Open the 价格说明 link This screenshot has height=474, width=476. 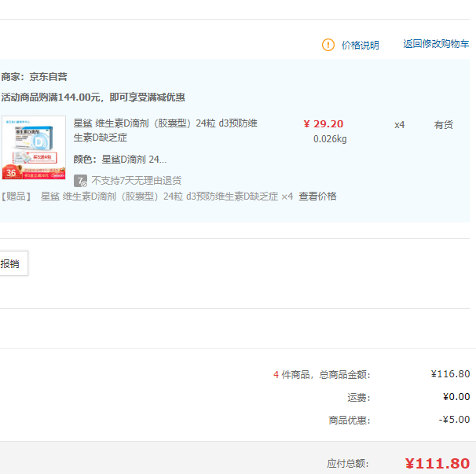coord(360,46)
